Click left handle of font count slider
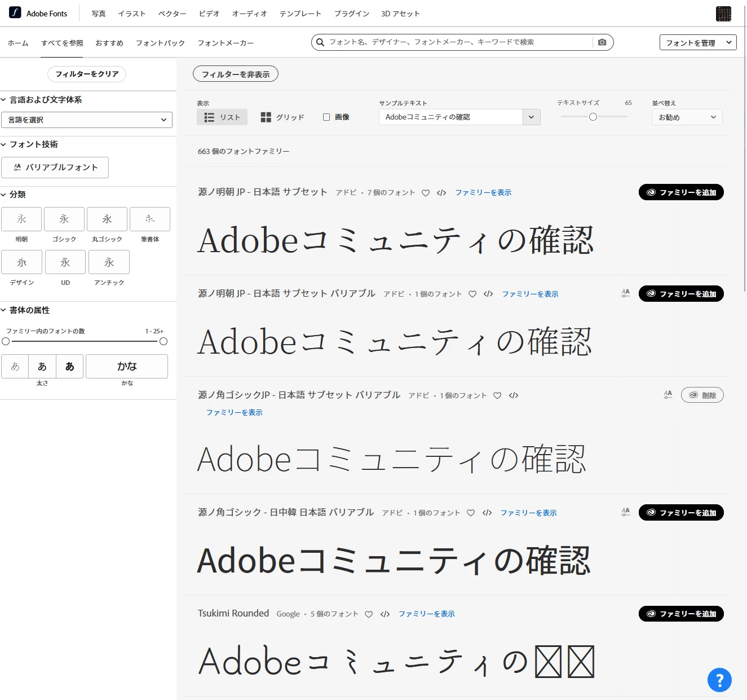The width and height of the screenshot is (747, 700). [6, 341]
